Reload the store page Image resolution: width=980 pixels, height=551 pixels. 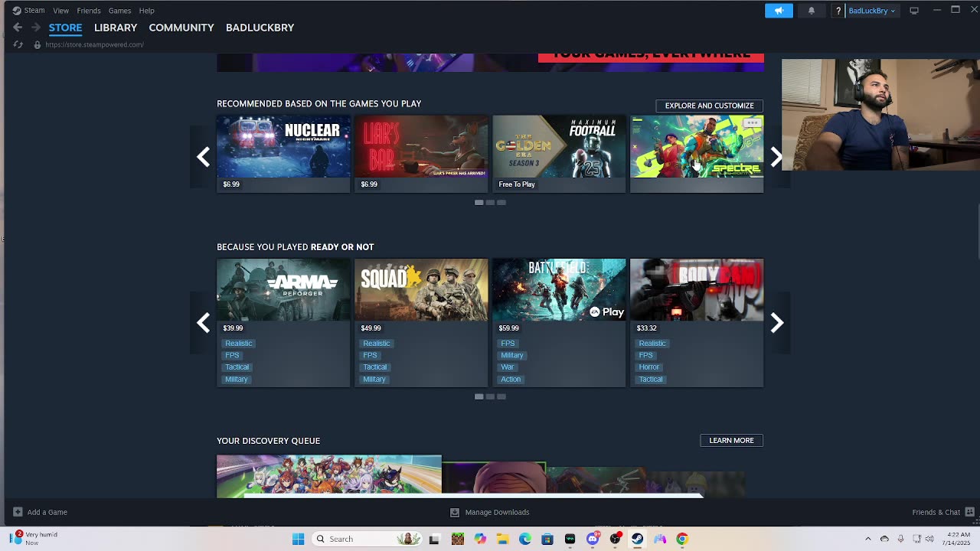(18, 44)
